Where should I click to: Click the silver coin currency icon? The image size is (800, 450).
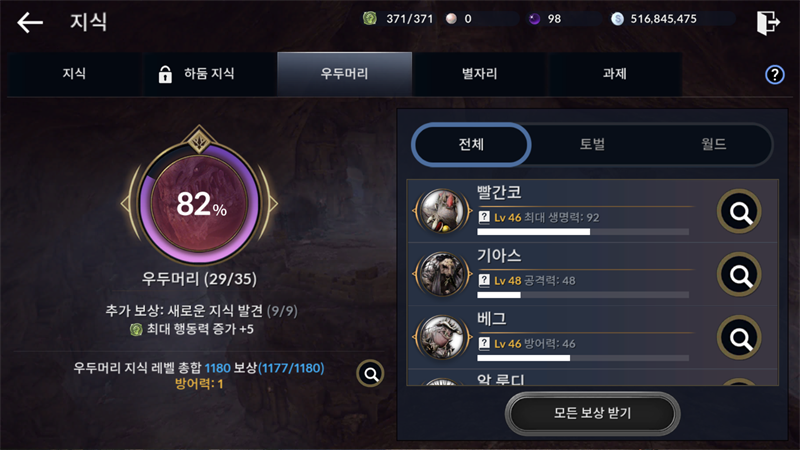coord(617,19)
